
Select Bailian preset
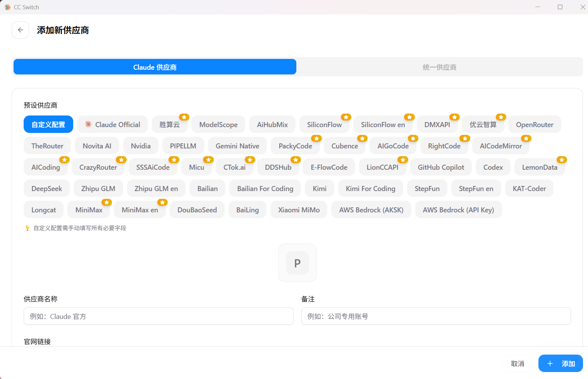click(207, 188)
